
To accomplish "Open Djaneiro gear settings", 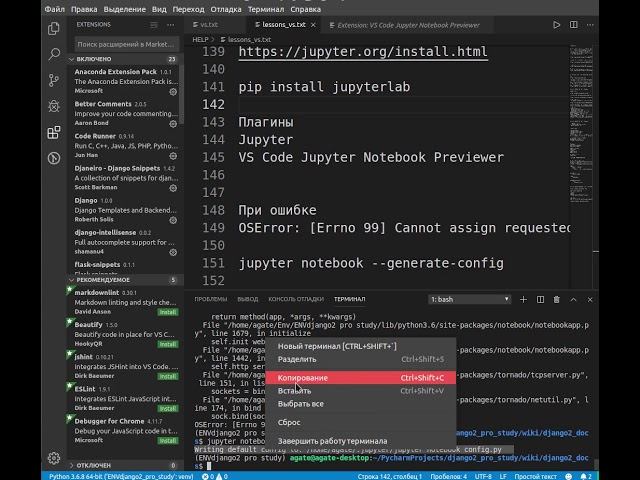I will [173, 188].
